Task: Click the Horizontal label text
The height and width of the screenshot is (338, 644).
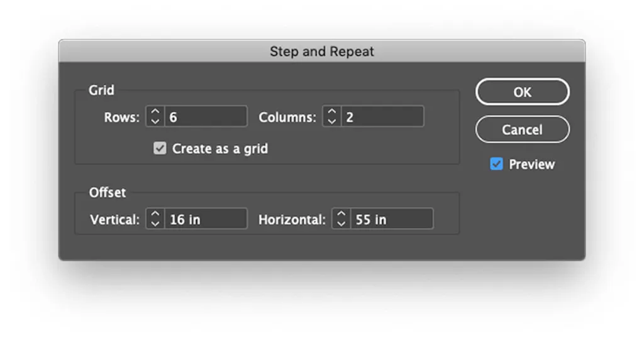Action: point(292,219)
